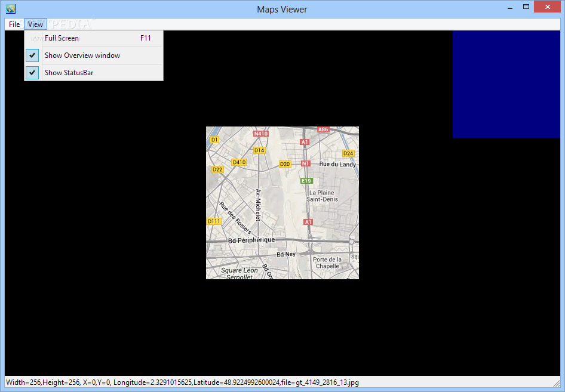565x392 pixels.
Task: Click the yellow D22 road marker
Action: pyautogui.click(x=217, y=169)
